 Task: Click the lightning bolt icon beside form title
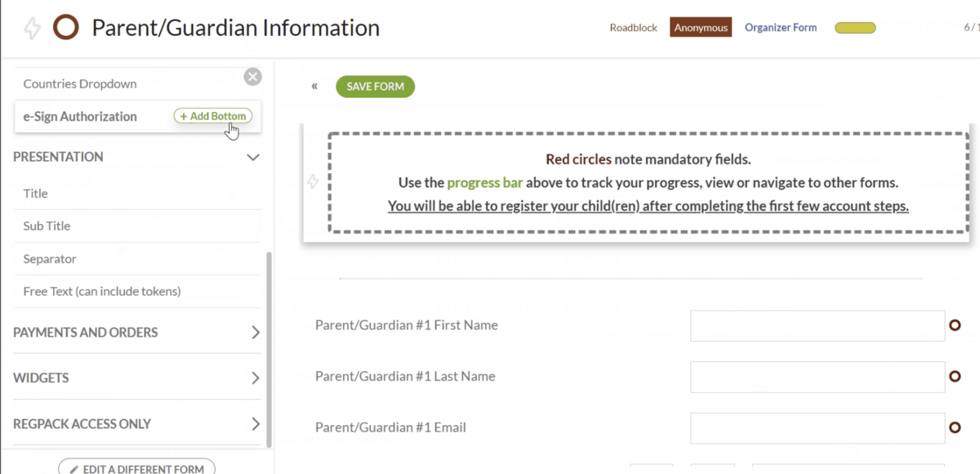32,29
